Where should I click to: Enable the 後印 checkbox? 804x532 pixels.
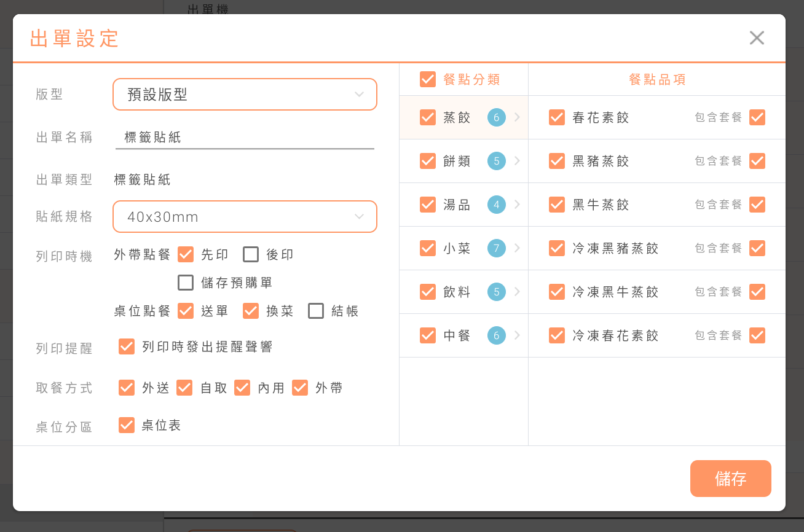coord(251,254)
